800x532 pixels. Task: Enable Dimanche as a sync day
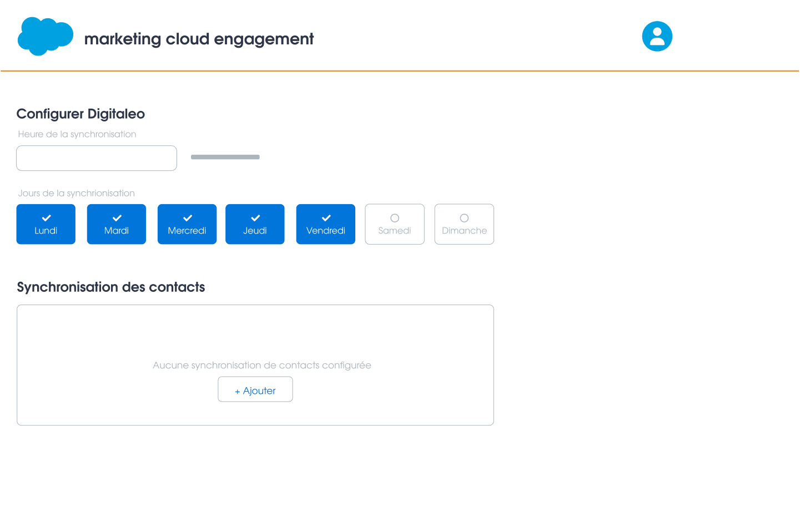(464, 224)
